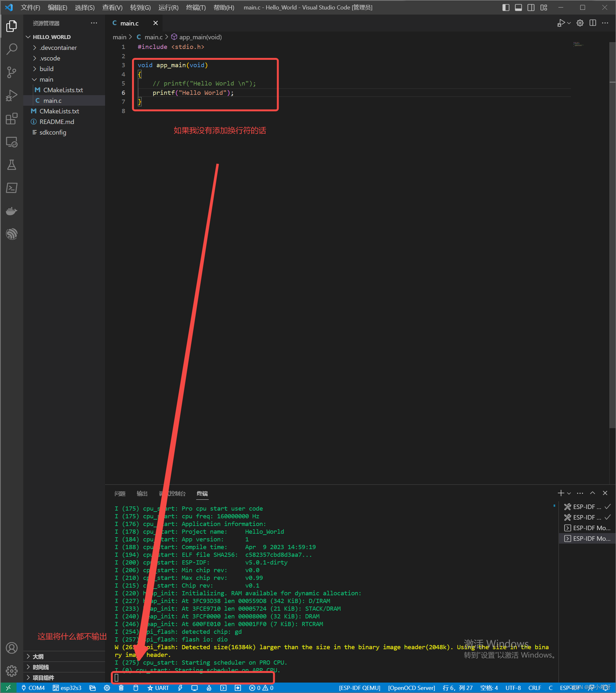Open the Testing flask view
This screenshot has width=616, height=693.
tap(11, 165)
